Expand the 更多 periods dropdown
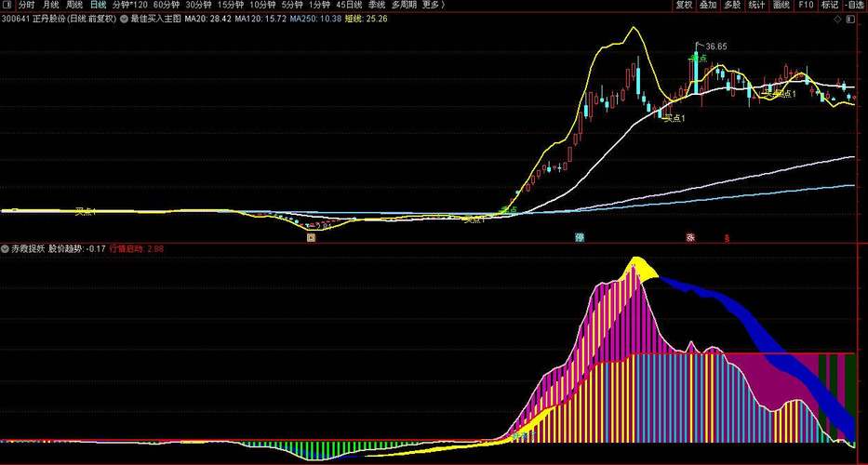868x465 pixels. pos(432,5)
